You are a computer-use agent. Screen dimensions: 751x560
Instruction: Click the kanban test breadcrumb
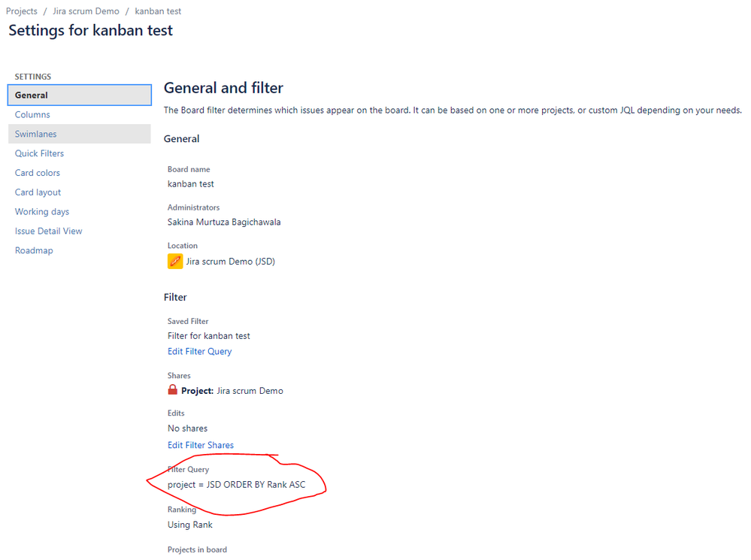point(158,11)
